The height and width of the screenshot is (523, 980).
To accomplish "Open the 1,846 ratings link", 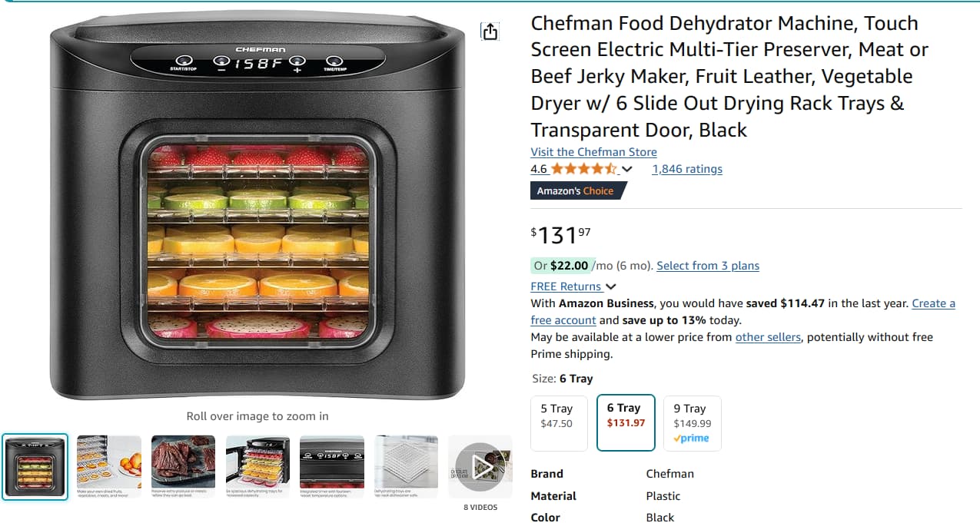I will coord(687,169).
